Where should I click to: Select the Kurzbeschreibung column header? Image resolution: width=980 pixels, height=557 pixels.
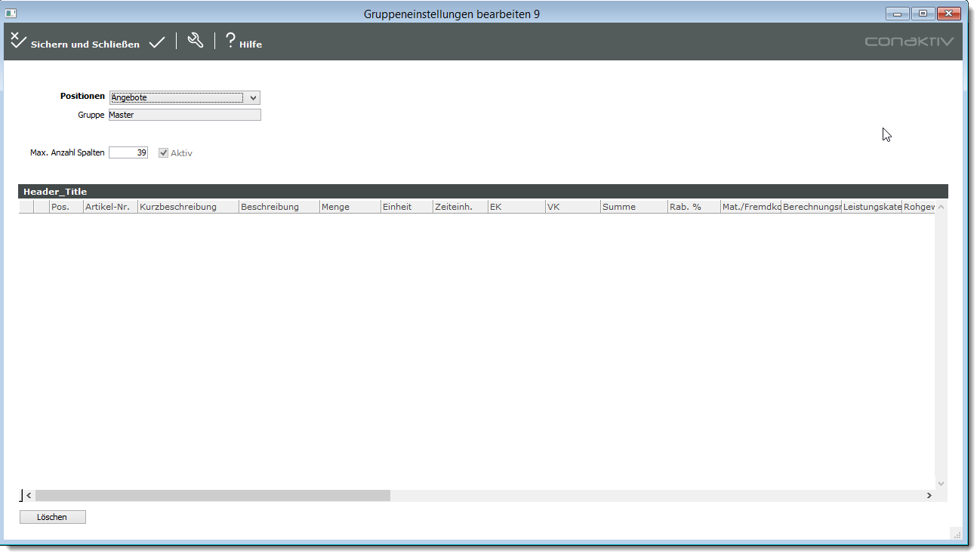[x=187, y=207]
